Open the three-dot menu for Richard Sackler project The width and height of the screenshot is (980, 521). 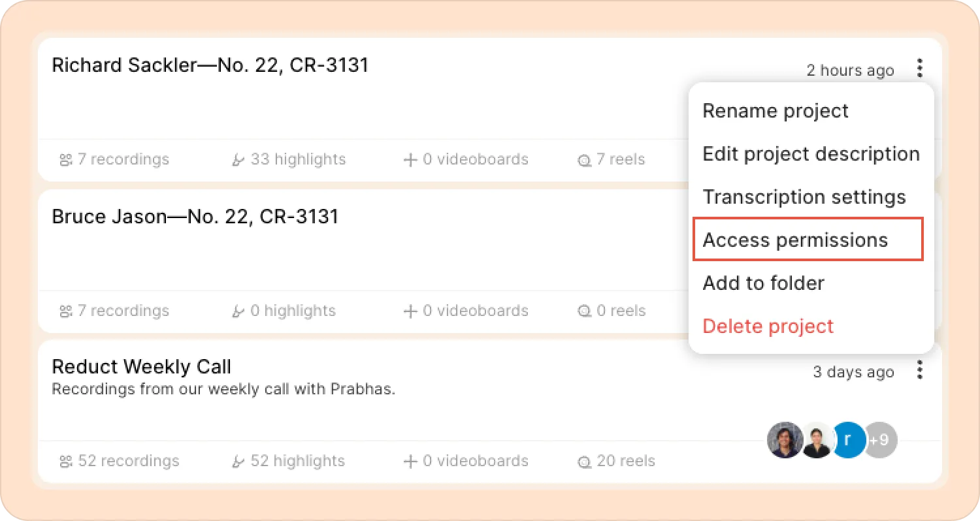click(920, 69)
